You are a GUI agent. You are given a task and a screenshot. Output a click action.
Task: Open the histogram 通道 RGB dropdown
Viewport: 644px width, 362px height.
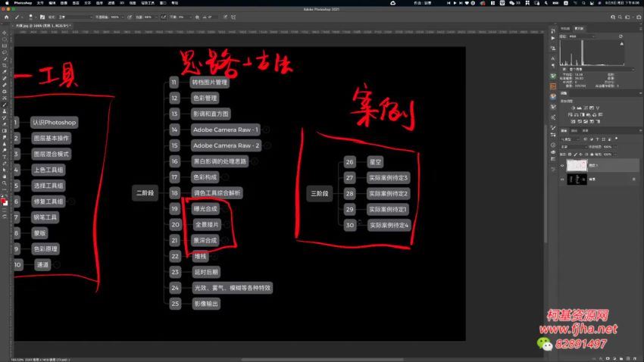[x=583, y=36]
